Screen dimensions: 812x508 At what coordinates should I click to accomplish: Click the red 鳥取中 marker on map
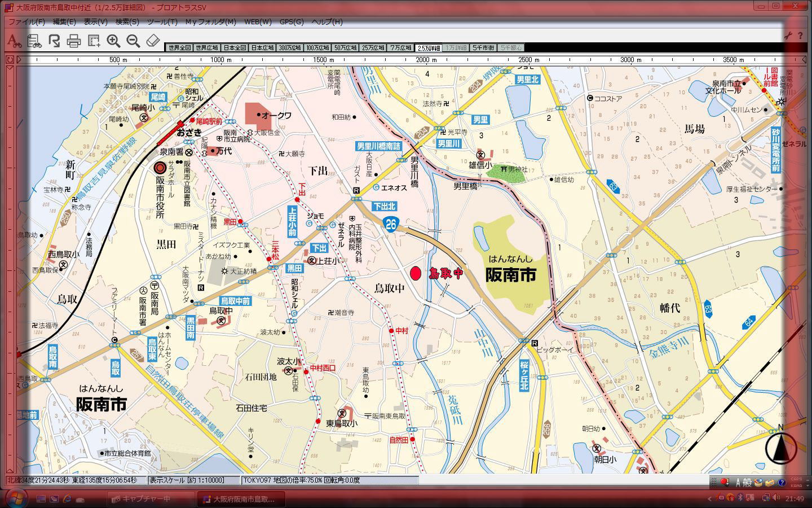tap(416, 274)
